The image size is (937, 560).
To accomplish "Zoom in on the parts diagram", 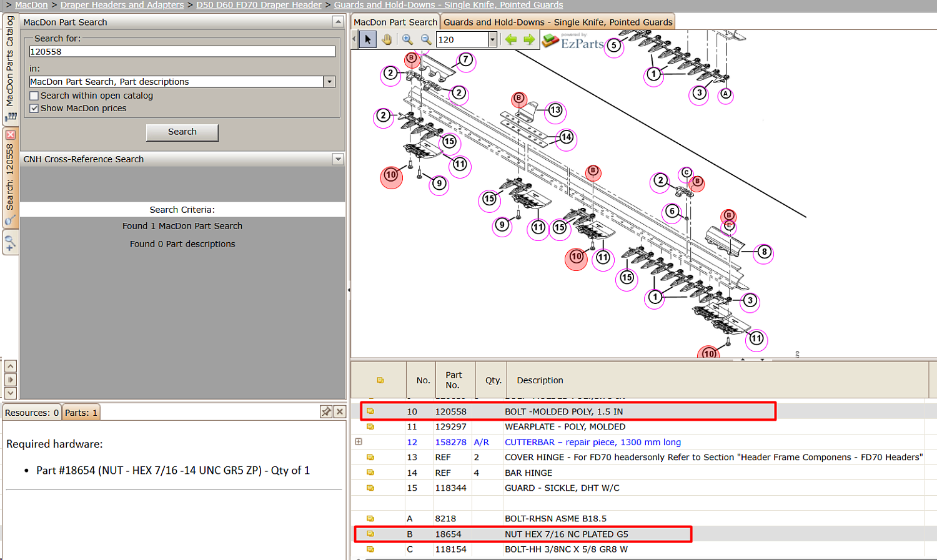I will coord(407,39).
